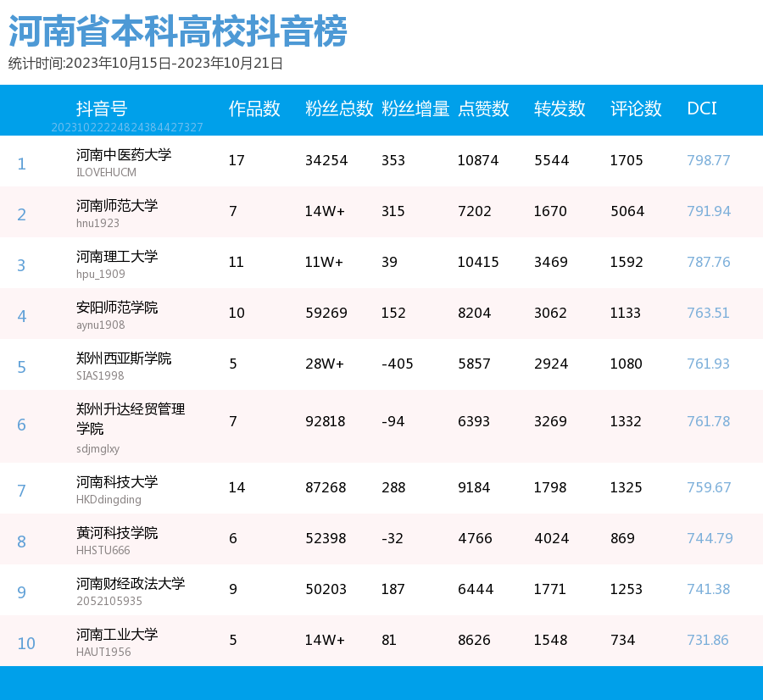
Task: Click likes count 9184
Action: (x=473, y=487)
